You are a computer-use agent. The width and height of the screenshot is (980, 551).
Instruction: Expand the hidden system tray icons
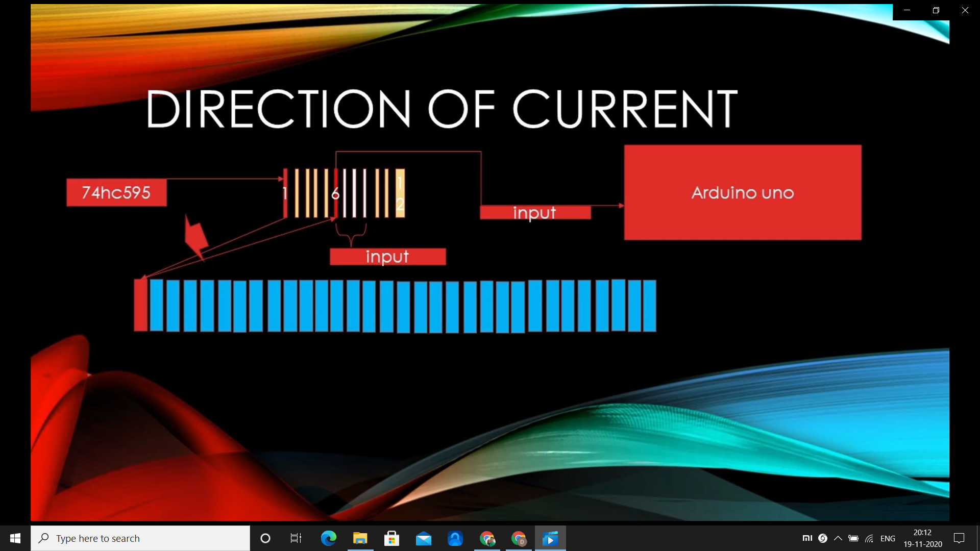(x=838, y=538)
